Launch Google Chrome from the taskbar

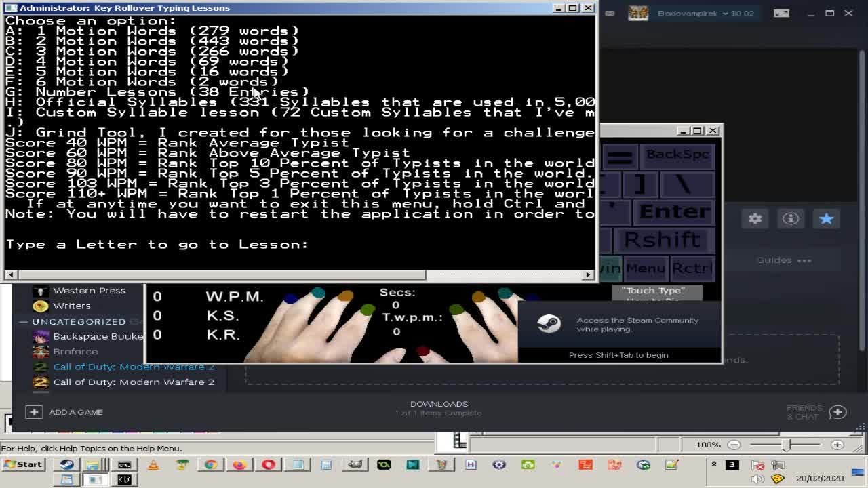pyautogui.click(x=211, y=464)
